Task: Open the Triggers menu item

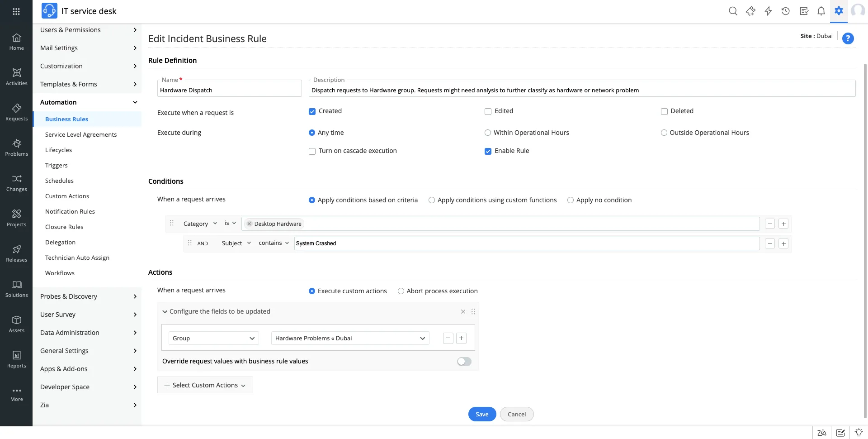Action: [57, 165]
